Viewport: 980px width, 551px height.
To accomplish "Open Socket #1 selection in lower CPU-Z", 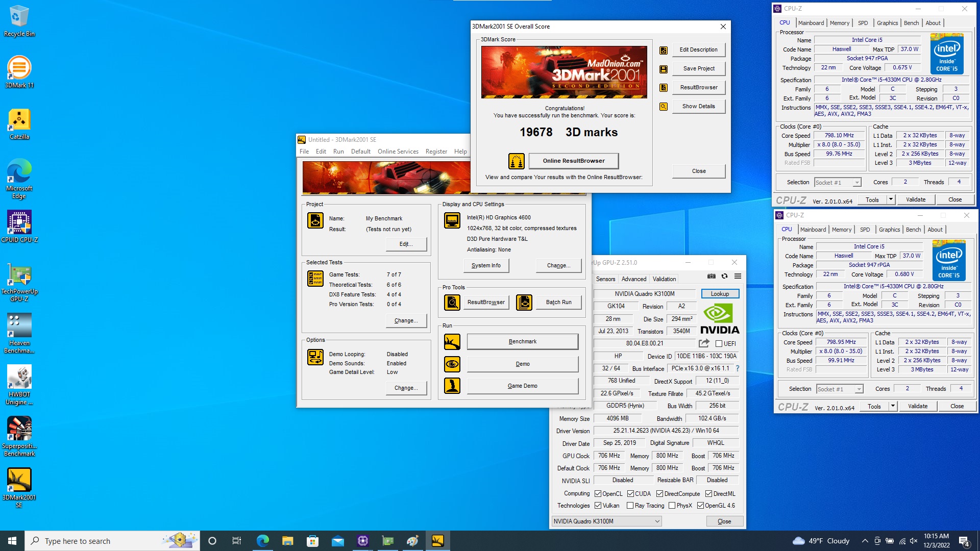I will coord(840,389).
